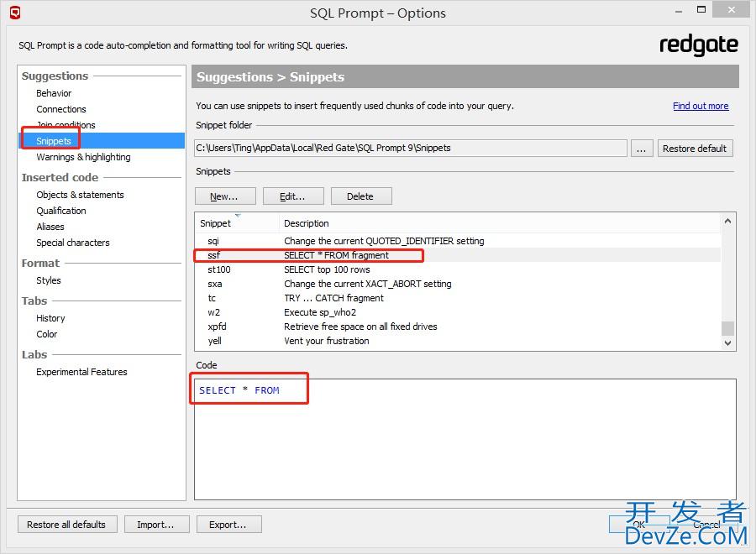Screen dimensions: 756x554
Task: Click 'Retrieve free space on all fixed drives'
Action: tap(360, 327)
